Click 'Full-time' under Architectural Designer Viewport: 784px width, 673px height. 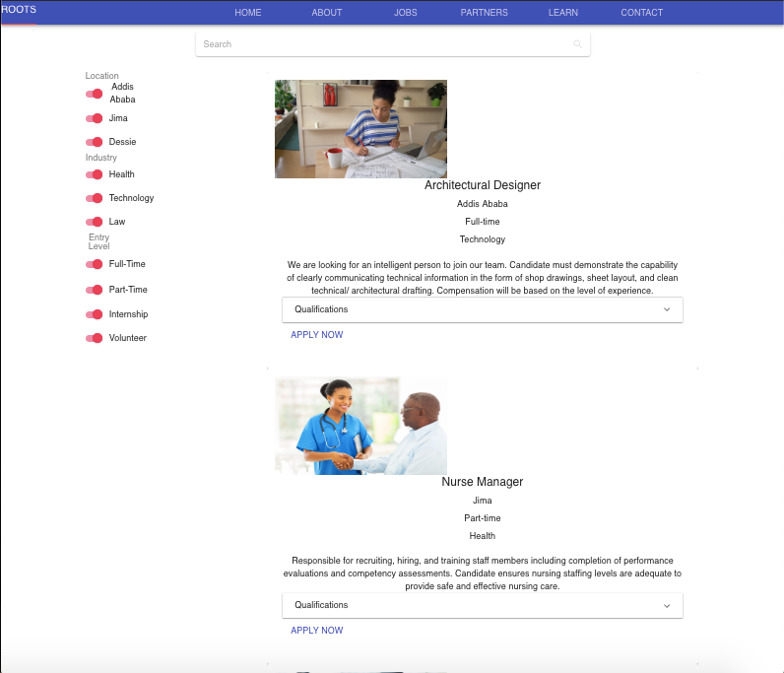coord(483,222)
